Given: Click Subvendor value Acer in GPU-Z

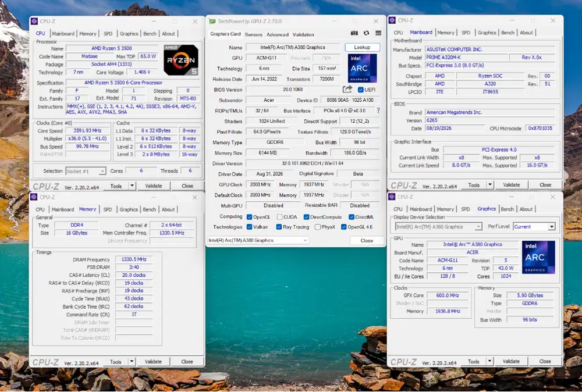Looking at the screenshot, I should [x=269, y=100].
